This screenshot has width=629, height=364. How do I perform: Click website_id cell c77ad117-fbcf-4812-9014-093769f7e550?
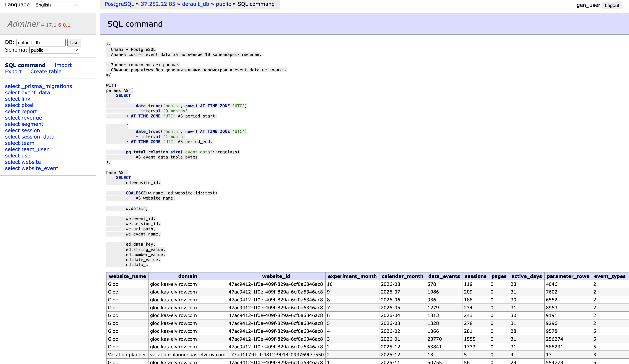coord(276,355)
